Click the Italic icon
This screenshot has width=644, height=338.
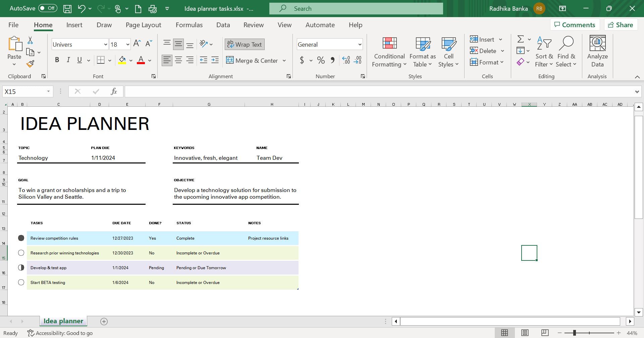click(68, 60)
